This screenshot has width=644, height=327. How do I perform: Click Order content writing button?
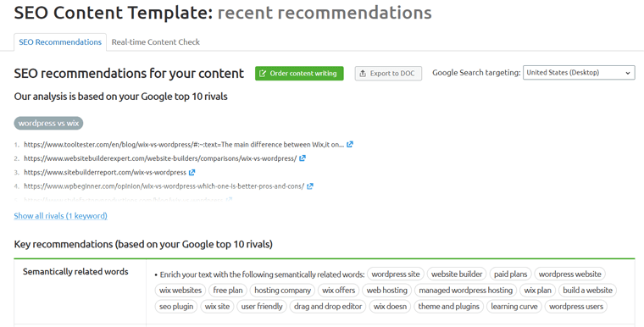(x=299, y=74)
